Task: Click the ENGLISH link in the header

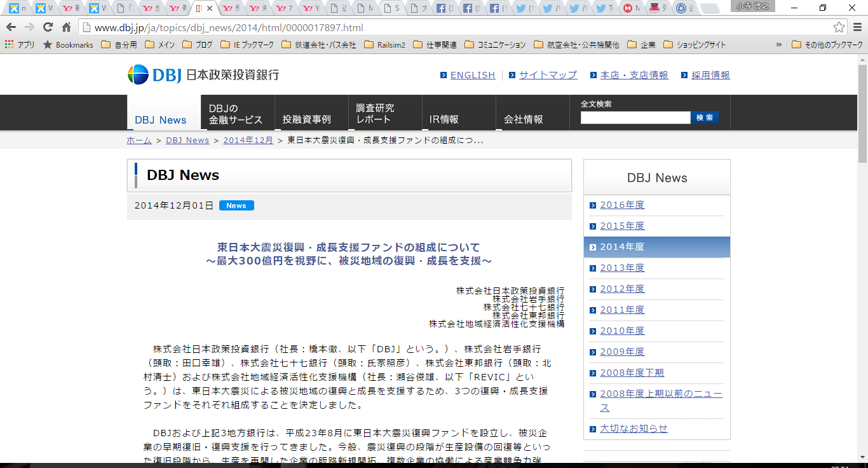Action: [x=473, y=75]
